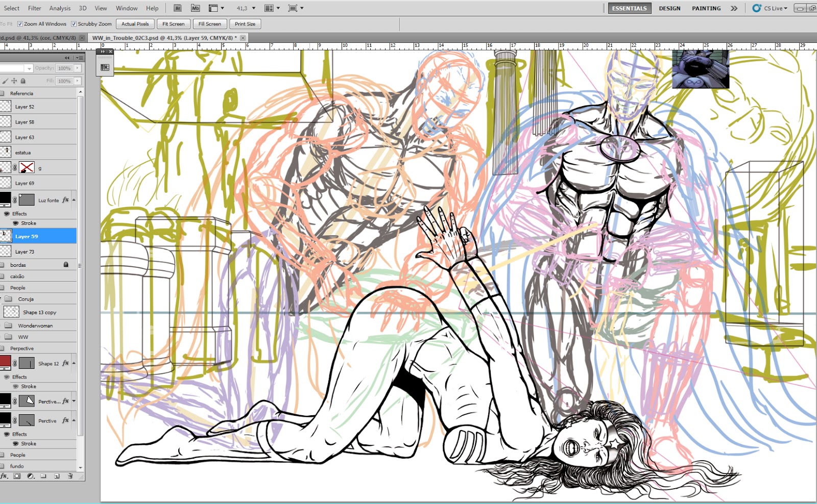
Task: Open the Screen Mode dropdown
Action: (x=296, y=8)
